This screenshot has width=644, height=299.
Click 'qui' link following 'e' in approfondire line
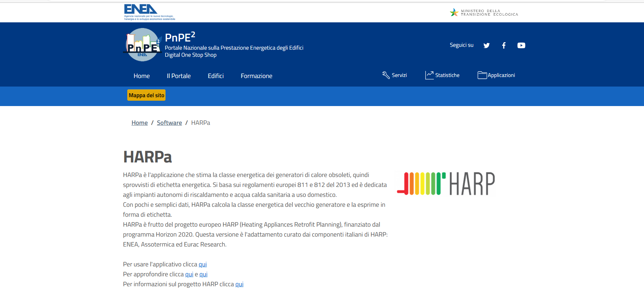(x=203, y=274)
